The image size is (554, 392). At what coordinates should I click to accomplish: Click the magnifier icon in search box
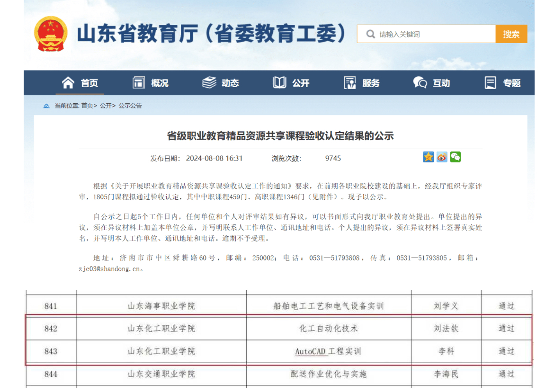click(x=370, y=35)
